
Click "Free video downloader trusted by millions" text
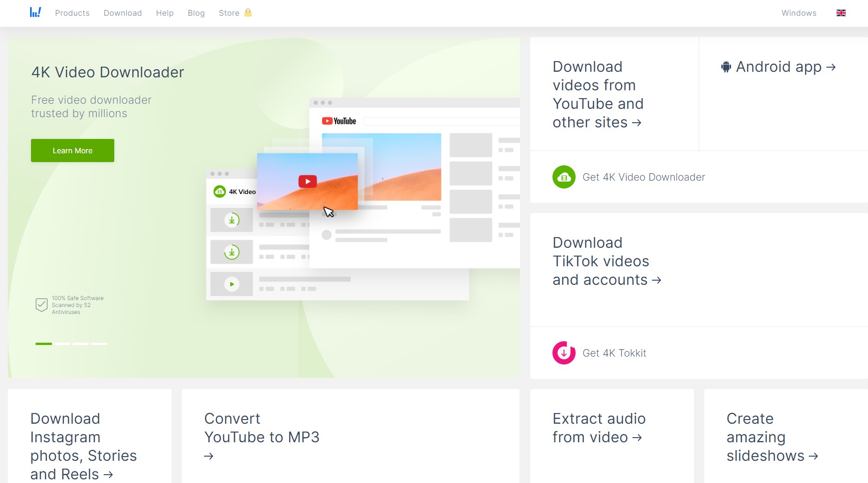pyautogui.click(x=91, y=107)
